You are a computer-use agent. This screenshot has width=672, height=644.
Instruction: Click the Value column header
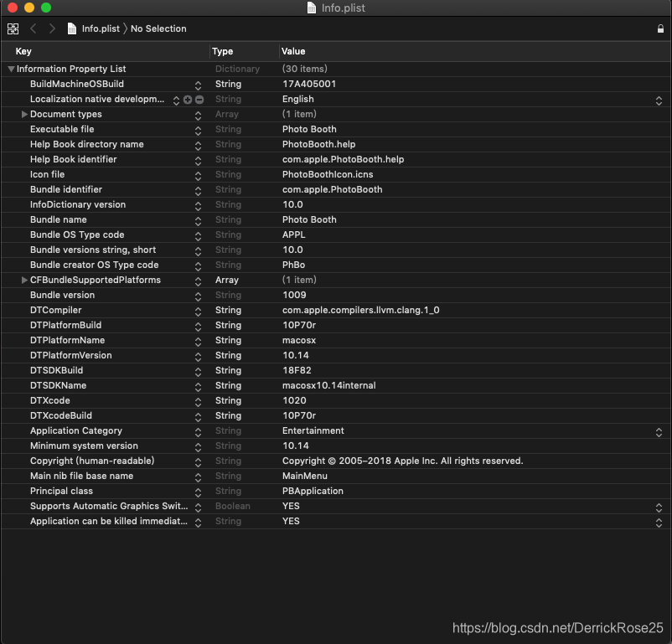pos(293,51)
